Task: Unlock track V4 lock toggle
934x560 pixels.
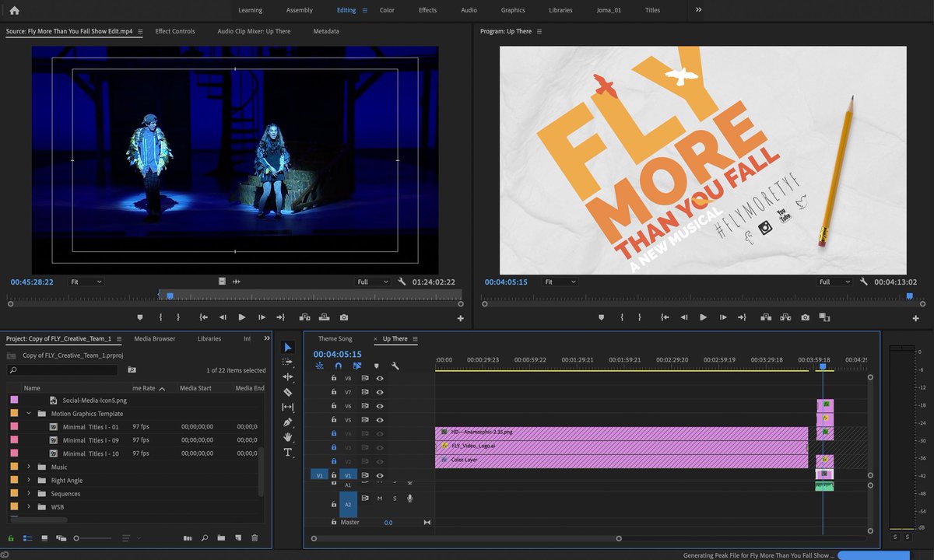Action: tap(334, 434)
